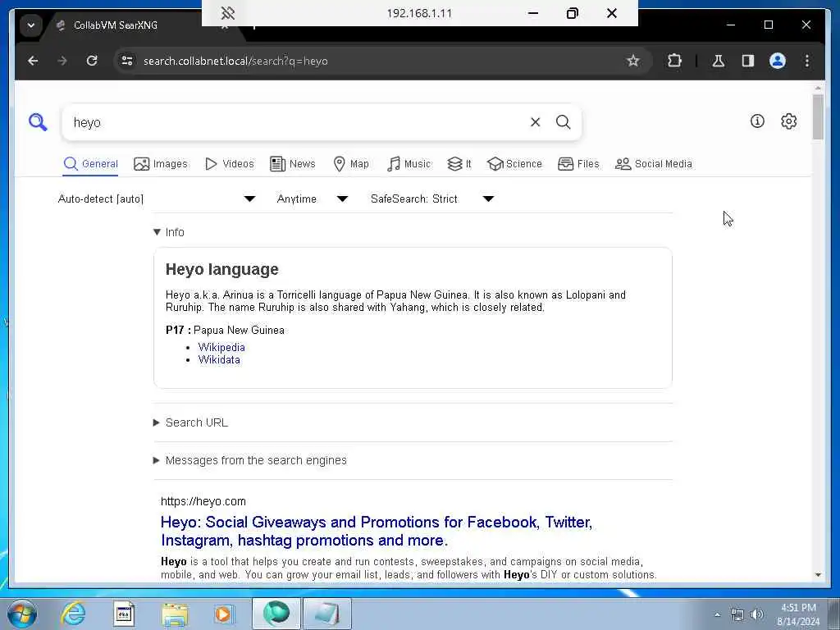
Task: Switch to the Social Media tab
Action: click(x=654, y=164)
